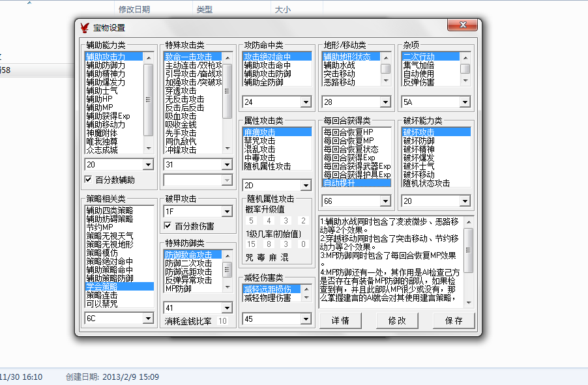The height and width of the screenshot is (385, 588).
Task: Click the 详情 button
Action: tap(340, 321)
